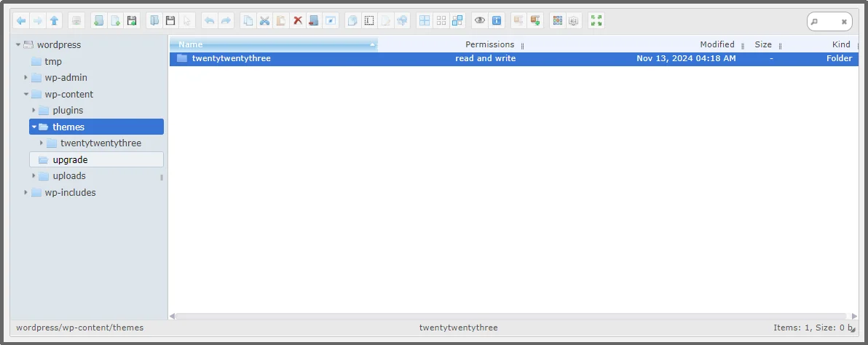Clear search with the X button

pos(844,22)
